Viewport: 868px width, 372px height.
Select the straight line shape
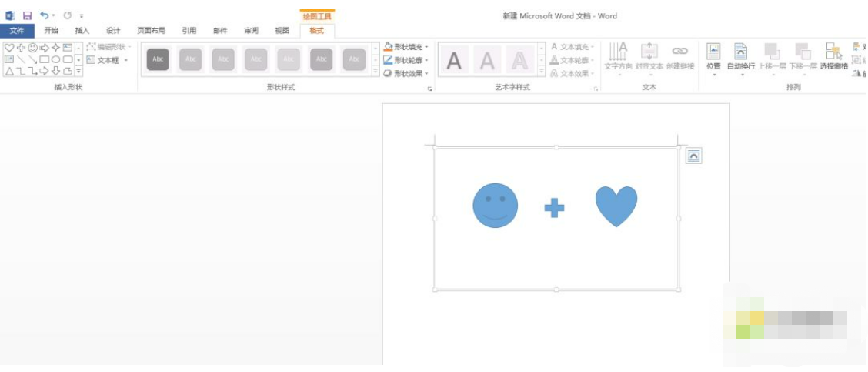(21, 59)
